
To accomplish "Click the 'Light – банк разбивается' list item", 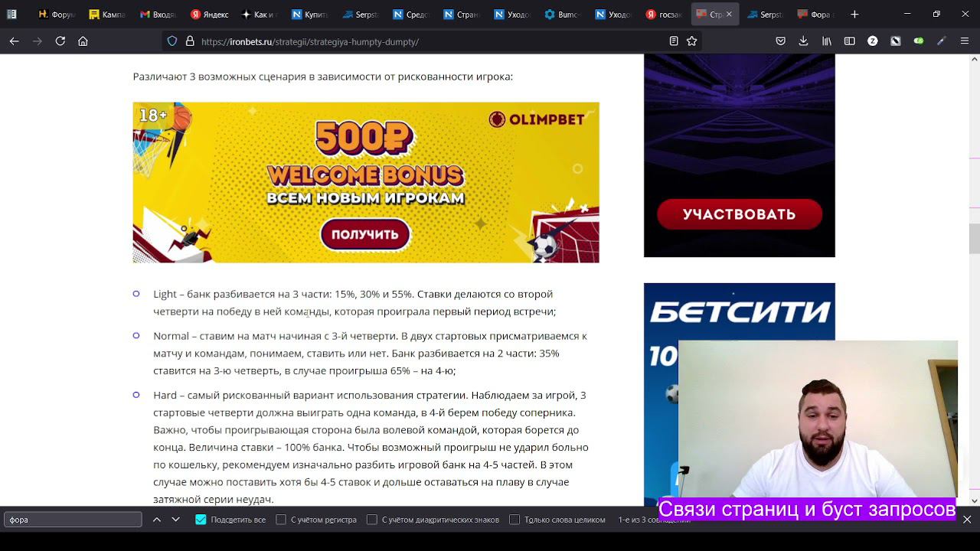I will [x=354, y=302].
